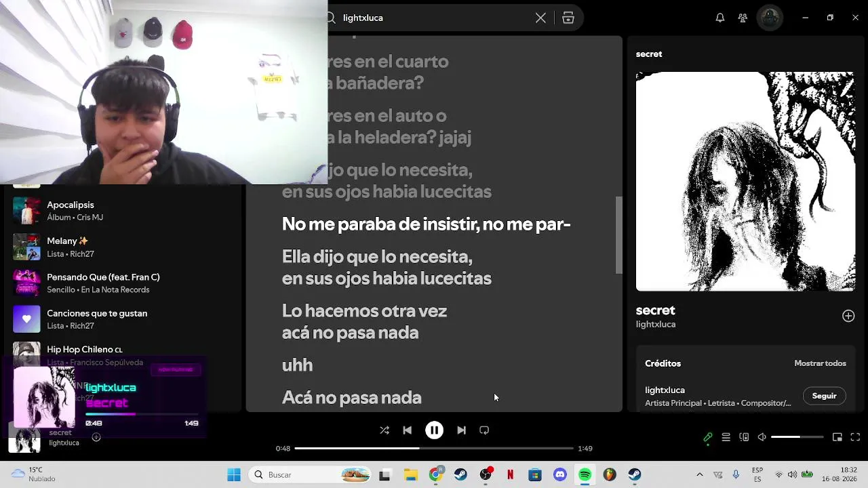Viewport: 868px width, 488px height.
Task: Open the play queue
Action: 726,437
